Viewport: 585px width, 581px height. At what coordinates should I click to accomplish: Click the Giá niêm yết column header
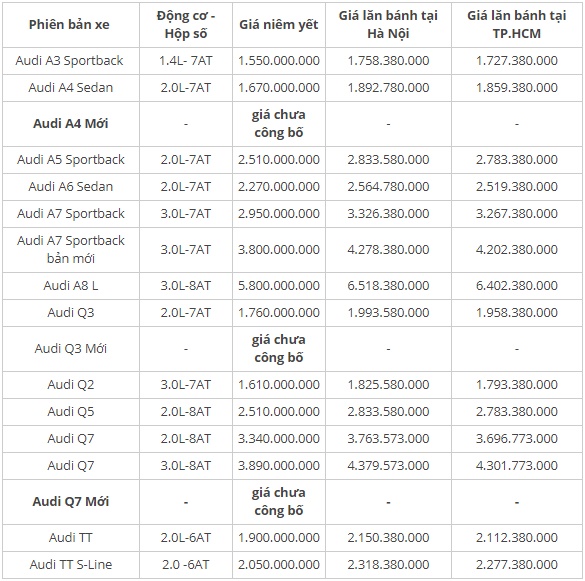(x=279, y=25)
